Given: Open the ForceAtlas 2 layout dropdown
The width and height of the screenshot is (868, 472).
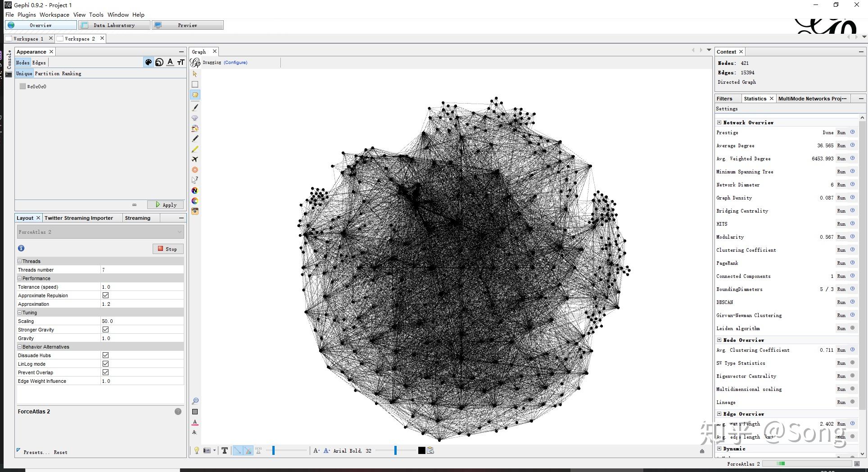Looking at the screenshot, I should [x=100, y=232].
